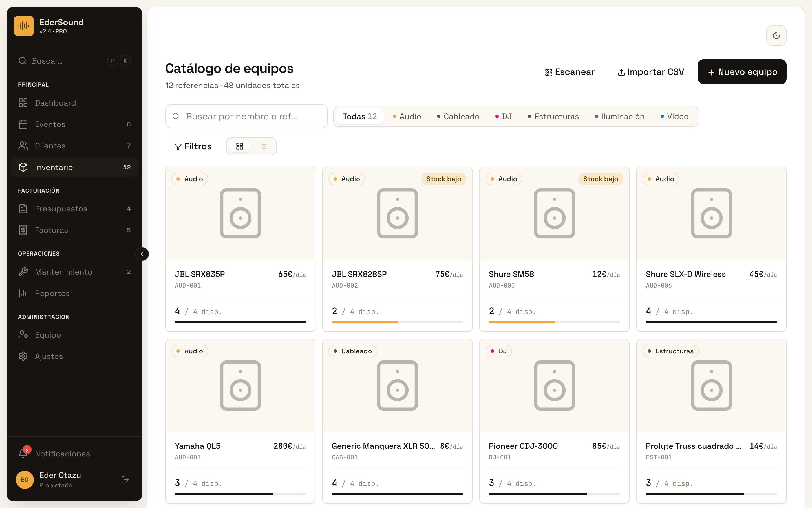The image size is (812, 508).
Task: Filter by Audio category
Action: click(x=407, y=116)
